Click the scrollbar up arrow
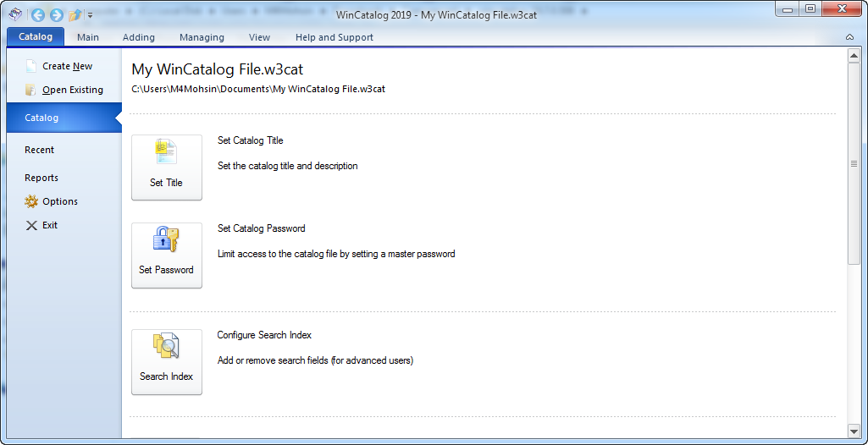Viewport: 868px width, 445px height. click(x=854, y=55)
